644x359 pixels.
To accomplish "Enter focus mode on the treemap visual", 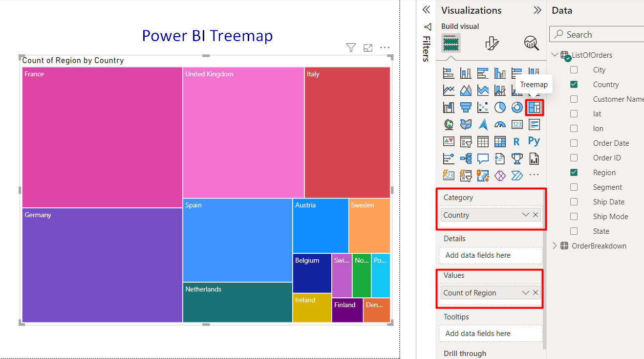I will pos(368,47).
